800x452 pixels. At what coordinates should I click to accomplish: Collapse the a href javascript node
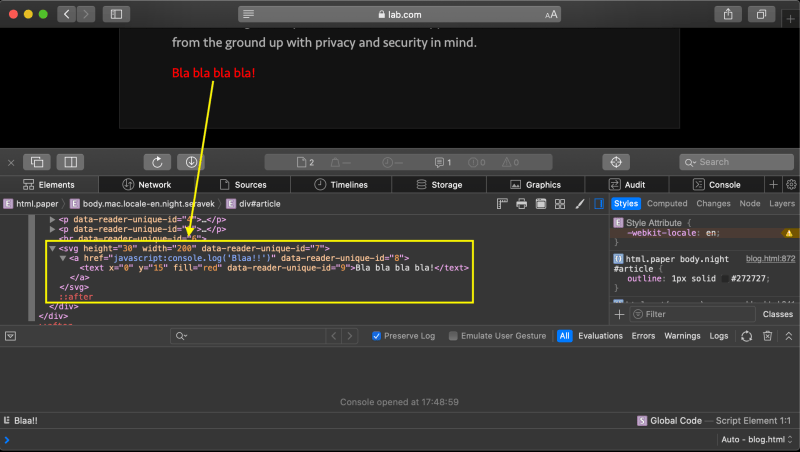63,258
